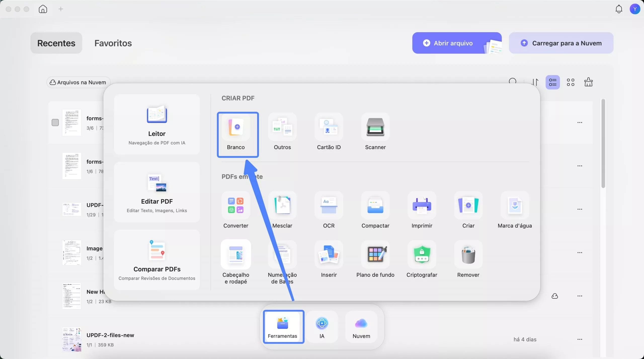Open the batch Converter tool

point(236,210)
